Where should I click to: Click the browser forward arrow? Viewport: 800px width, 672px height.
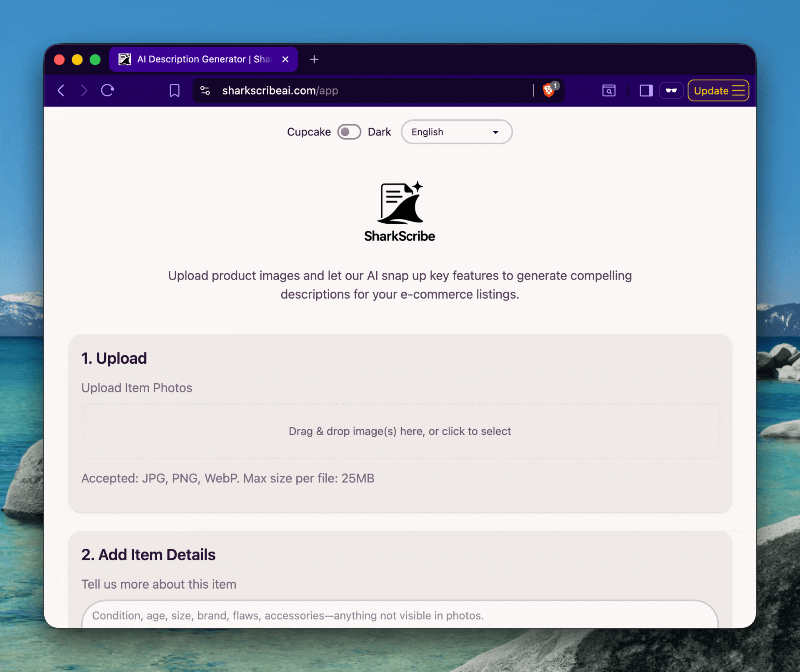coord(84,90)
